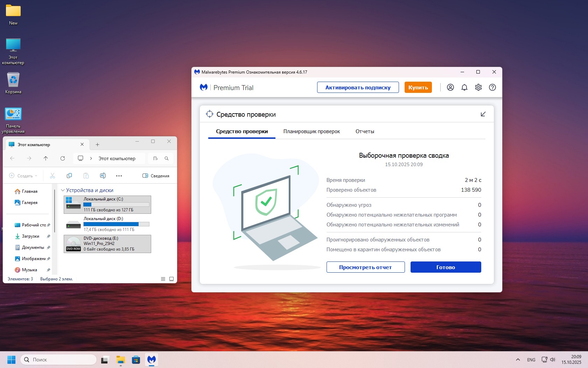Collapse the scanner panel with arrow icon

(483, 114)
